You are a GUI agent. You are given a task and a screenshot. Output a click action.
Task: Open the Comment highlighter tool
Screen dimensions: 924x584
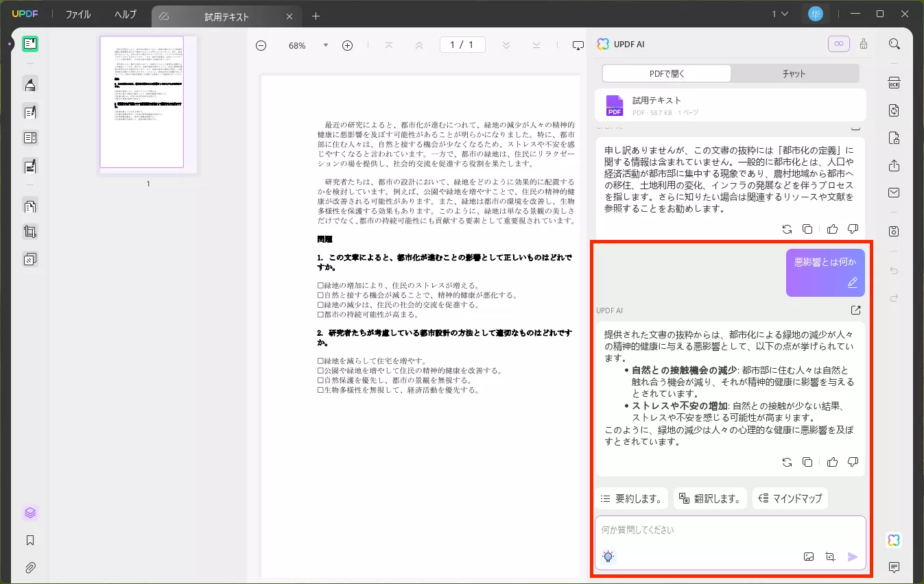pos(30,84)
